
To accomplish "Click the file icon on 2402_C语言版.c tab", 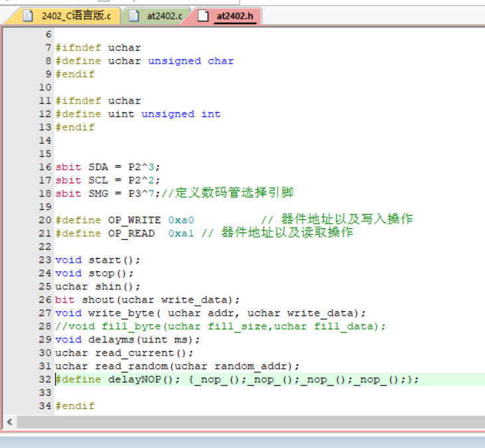I will [28, 15].
